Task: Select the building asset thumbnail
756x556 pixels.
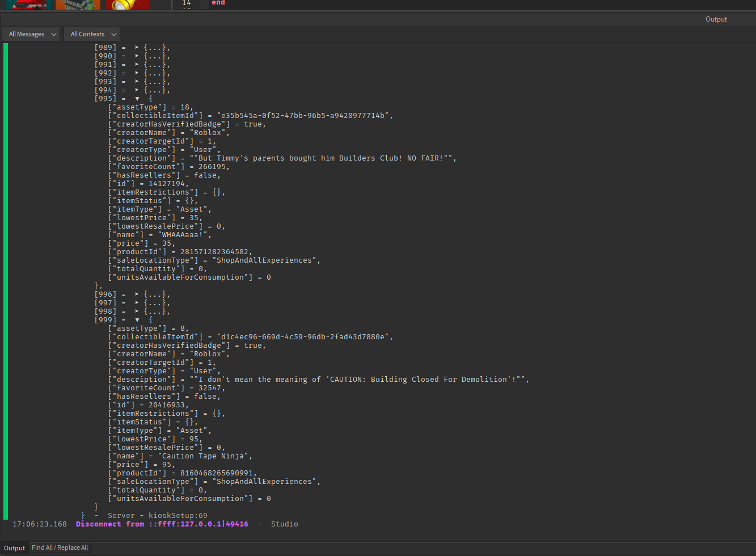Action: 78,5
